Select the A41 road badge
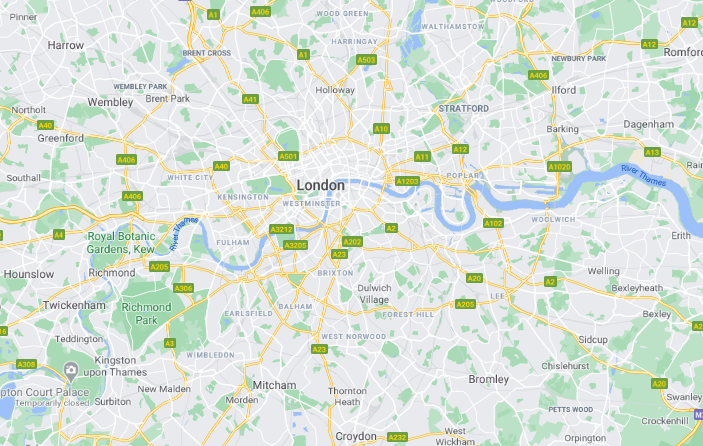 (250, 99)
